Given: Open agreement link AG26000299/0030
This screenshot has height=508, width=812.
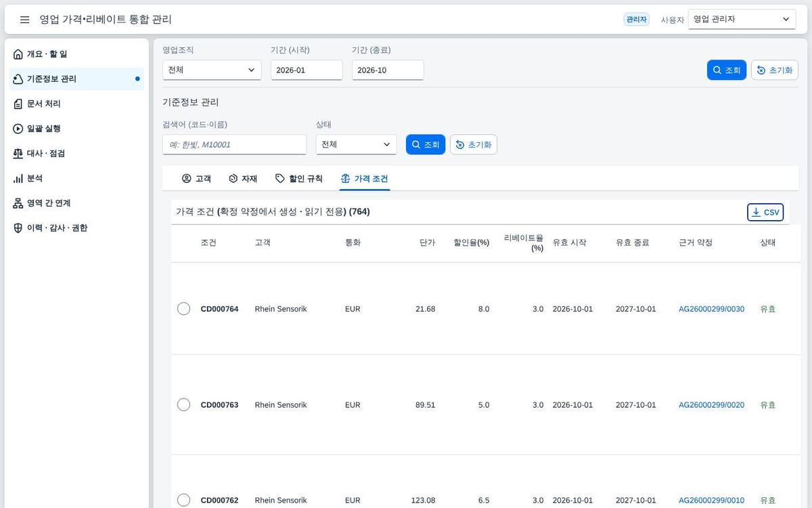Looking at the screenshot, I should (711, 309).
